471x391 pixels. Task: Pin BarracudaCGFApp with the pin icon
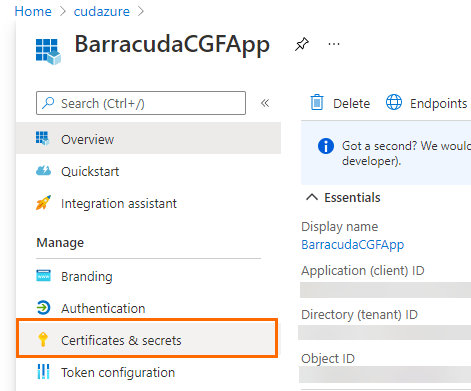pos(302,44)
